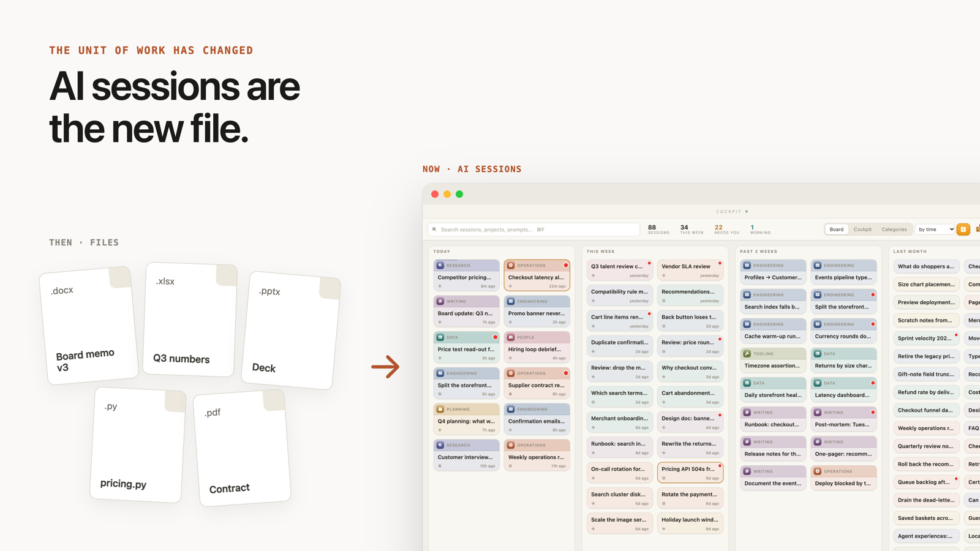Open 'What do shoppers a...' session card
This screenshot has width=980, height=551.
[x=926, y=266]
